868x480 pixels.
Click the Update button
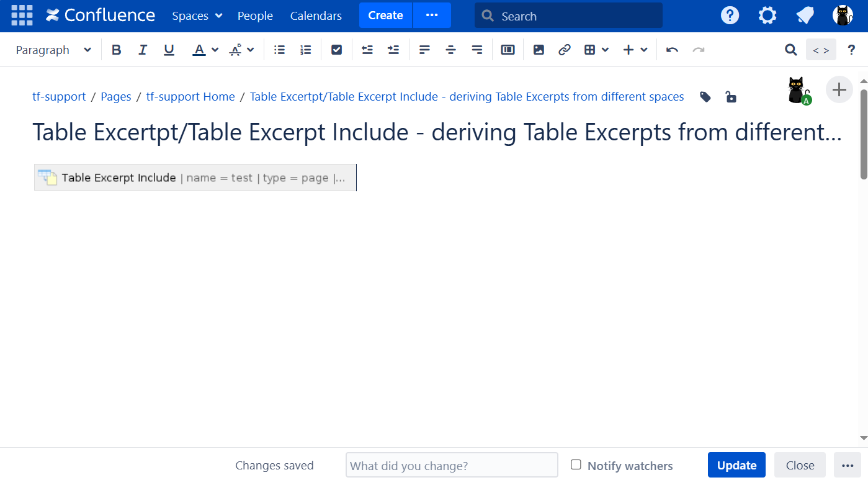tap(736, 465)
